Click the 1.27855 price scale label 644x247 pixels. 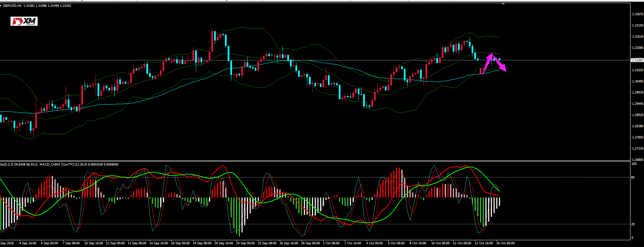[638, 137]
